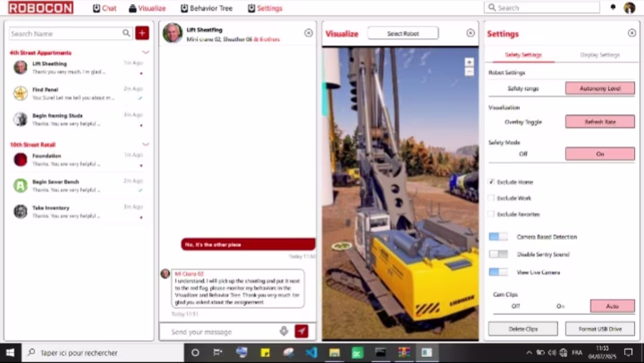
Task: Open the Take Inventory conversation
Action: (x=78, y=211)
